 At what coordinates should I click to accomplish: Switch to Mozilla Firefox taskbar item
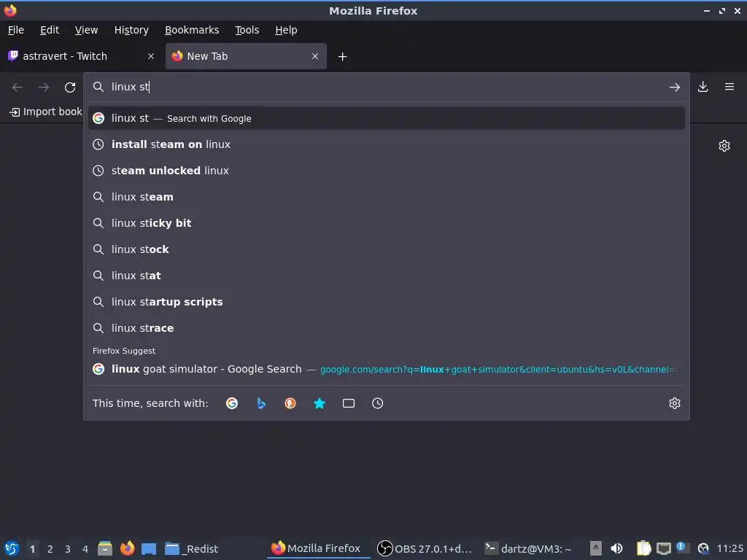[x=317, y=548]
